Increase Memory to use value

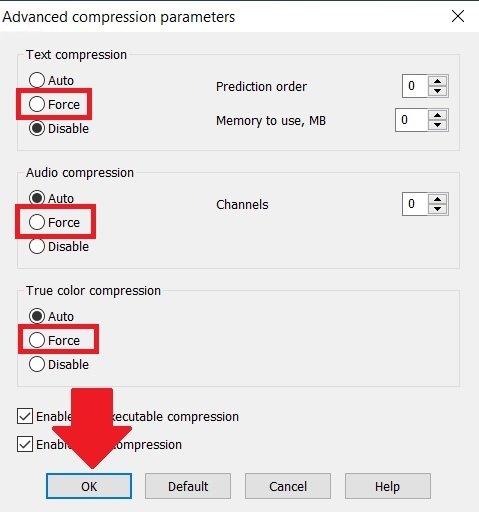click(x=437, y=115)
